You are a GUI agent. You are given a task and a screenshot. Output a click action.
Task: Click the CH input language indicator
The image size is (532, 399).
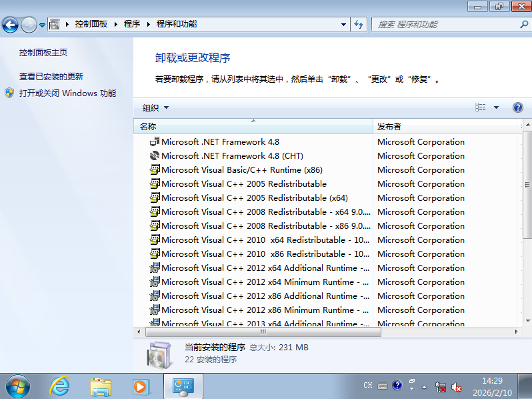pyautogui.click(x=368, y=386)
